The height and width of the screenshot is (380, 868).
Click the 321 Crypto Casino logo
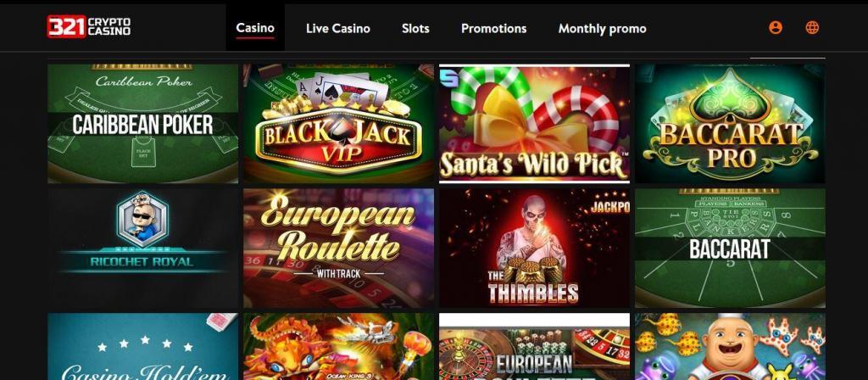(x=88, y=26)
